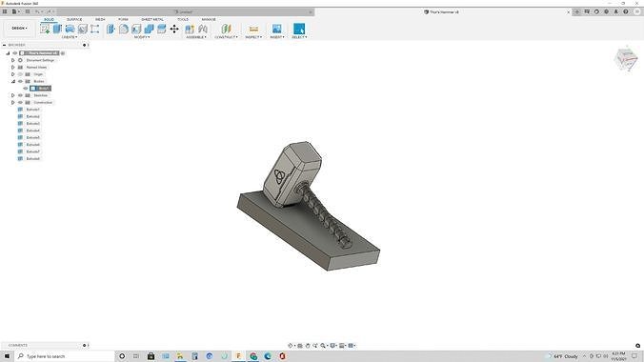Expand the Sketches folder
The height and width of the screenshot is (362, 644).
tap(12, 95)
